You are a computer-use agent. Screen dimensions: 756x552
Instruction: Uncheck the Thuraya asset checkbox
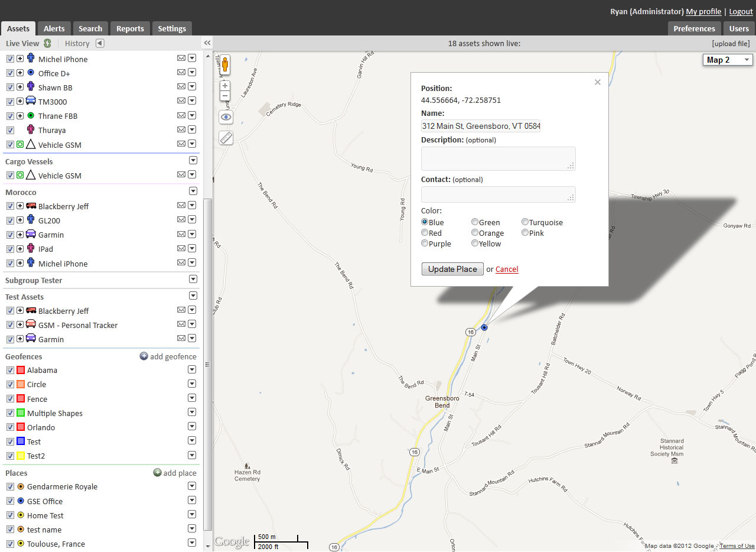pos(10,129)
